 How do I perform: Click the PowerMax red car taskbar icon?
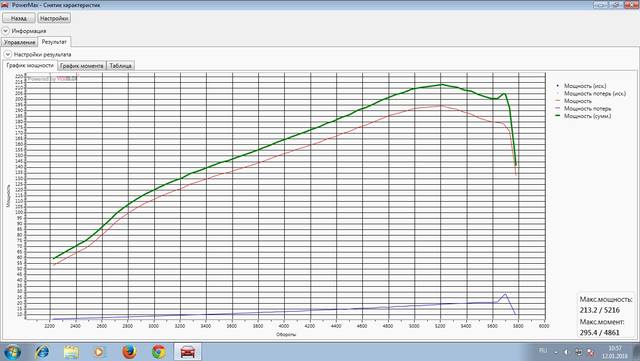(x=188, y=352)
